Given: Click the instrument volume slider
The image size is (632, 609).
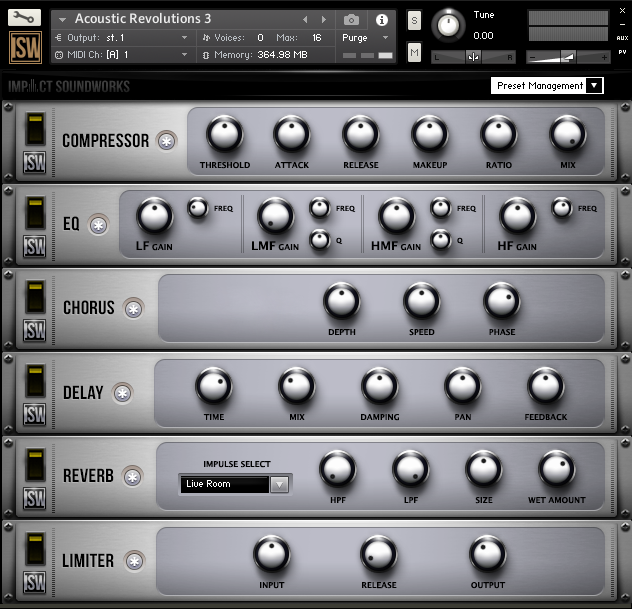Looking at the screenshot, I should [567, 57].
